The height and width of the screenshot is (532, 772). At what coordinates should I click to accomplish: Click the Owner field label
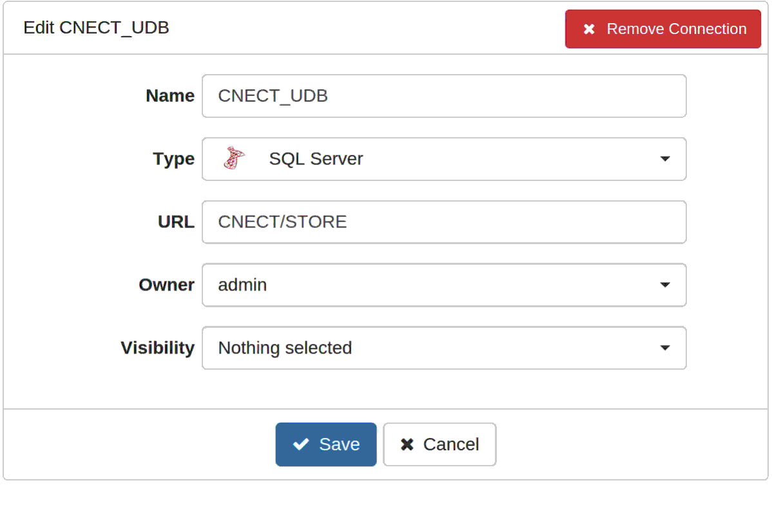click(x=166, y=285)
